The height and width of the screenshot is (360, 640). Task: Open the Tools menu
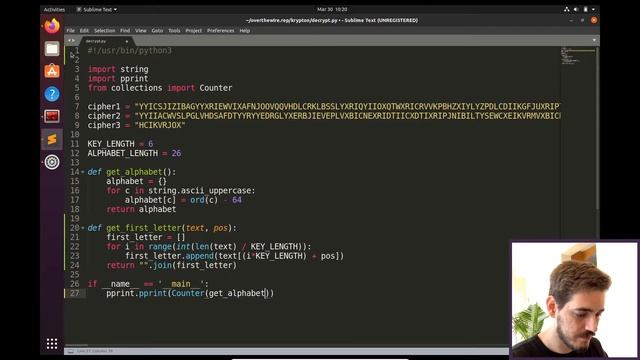(x=174, y=31)
